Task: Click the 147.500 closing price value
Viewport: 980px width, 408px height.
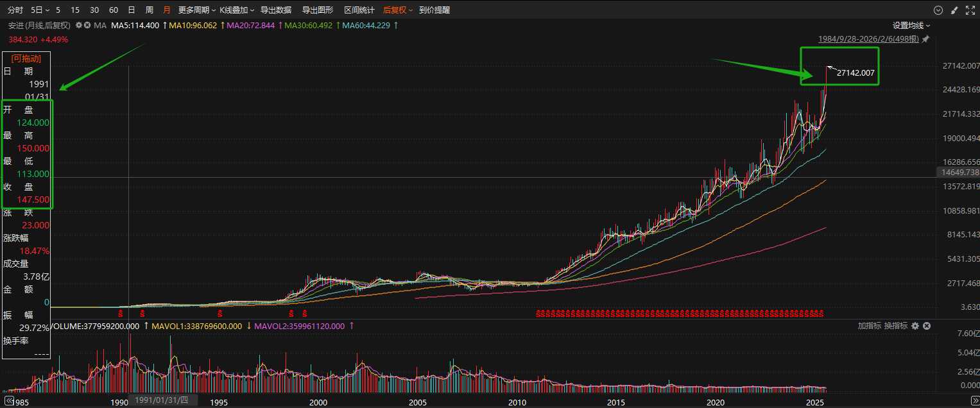Action: pos(33,200)
